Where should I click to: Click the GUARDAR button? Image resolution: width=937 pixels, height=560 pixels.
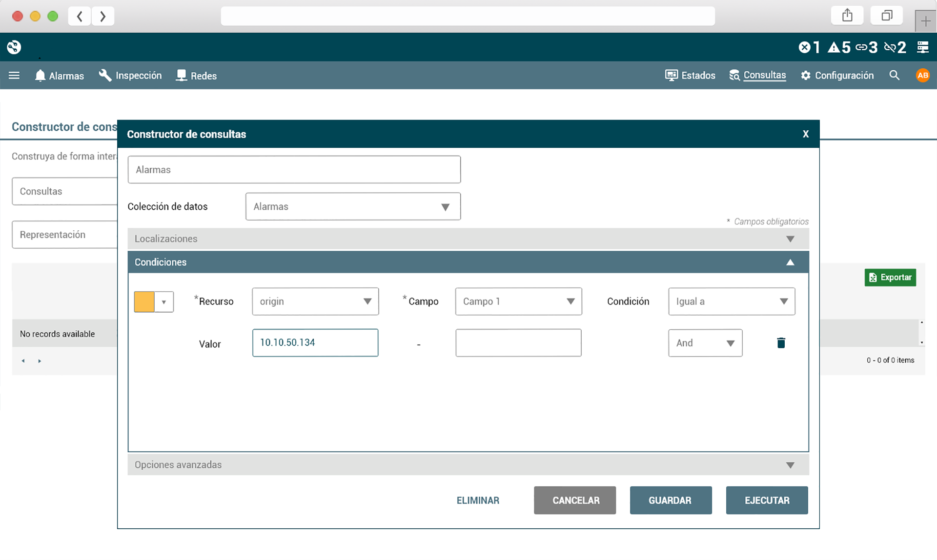click(671, 500)
